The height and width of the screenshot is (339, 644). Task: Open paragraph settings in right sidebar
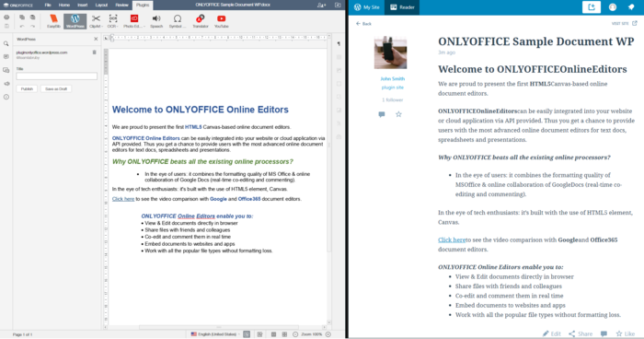point(339,43)
